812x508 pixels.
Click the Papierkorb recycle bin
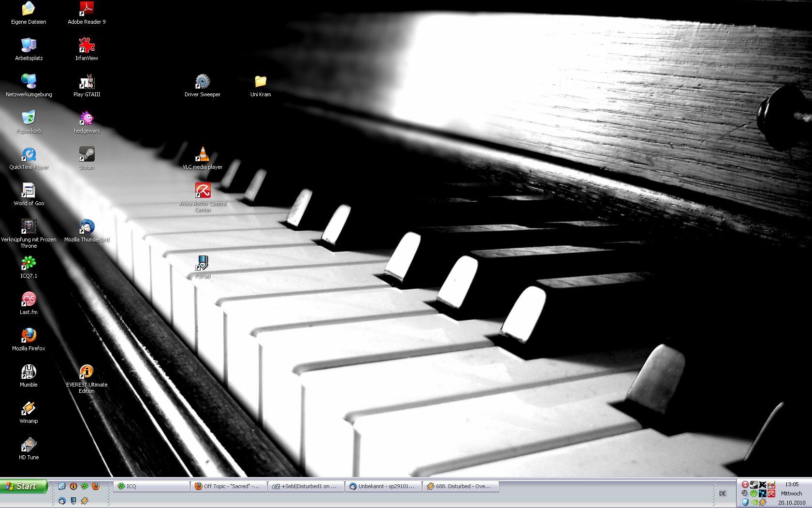29,118
